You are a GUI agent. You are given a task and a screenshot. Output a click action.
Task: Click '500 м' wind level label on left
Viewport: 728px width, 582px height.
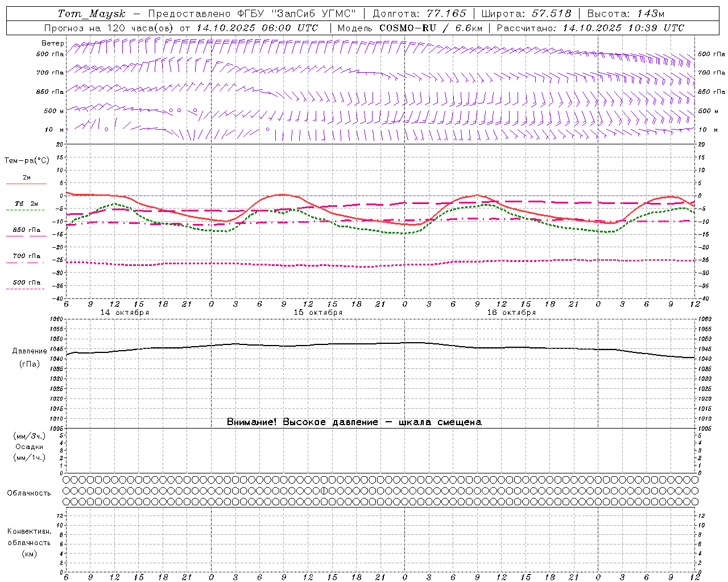54,111
